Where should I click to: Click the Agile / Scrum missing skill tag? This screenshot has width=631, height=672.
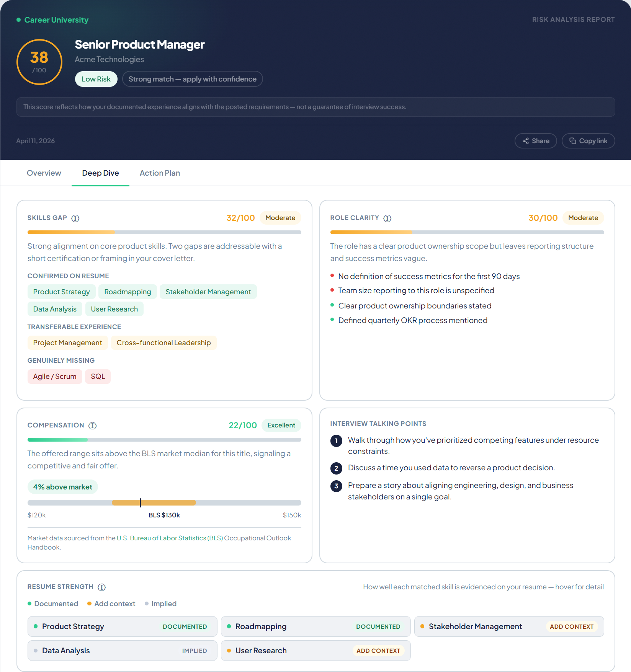(55, 377)
